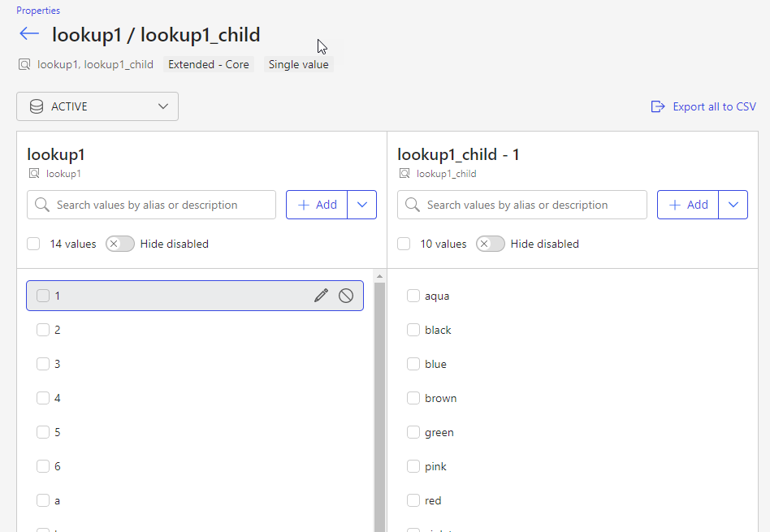Open the Properties breadcrumb link

[38, 11]
